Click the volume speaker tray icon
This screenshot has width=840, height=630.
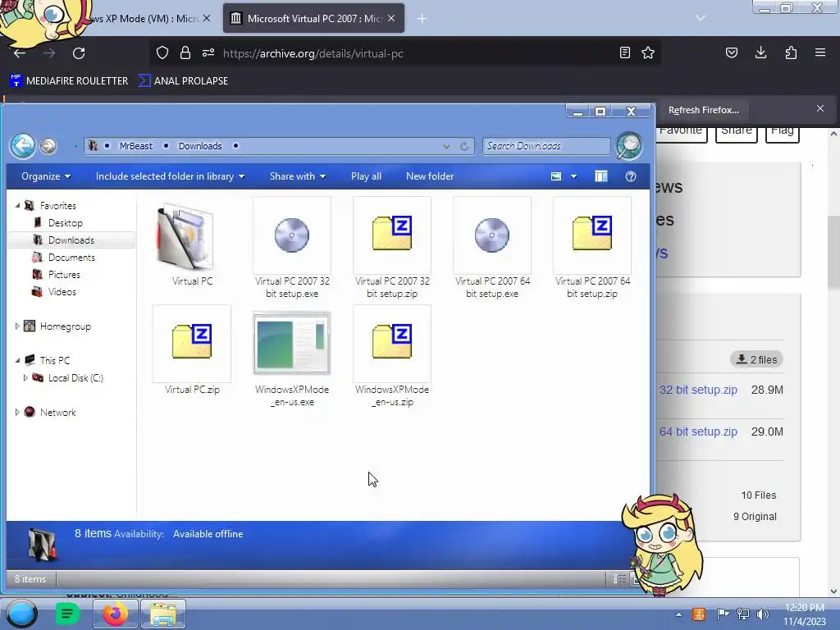[762, 614]
